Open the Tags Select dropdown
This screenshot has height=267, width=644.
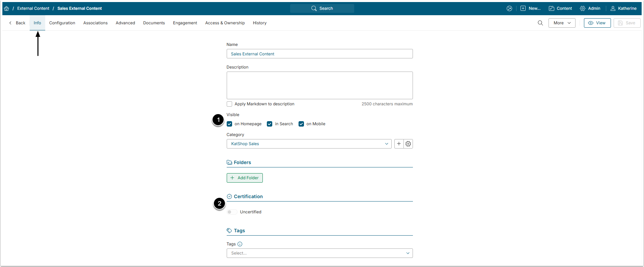(319, 253)
